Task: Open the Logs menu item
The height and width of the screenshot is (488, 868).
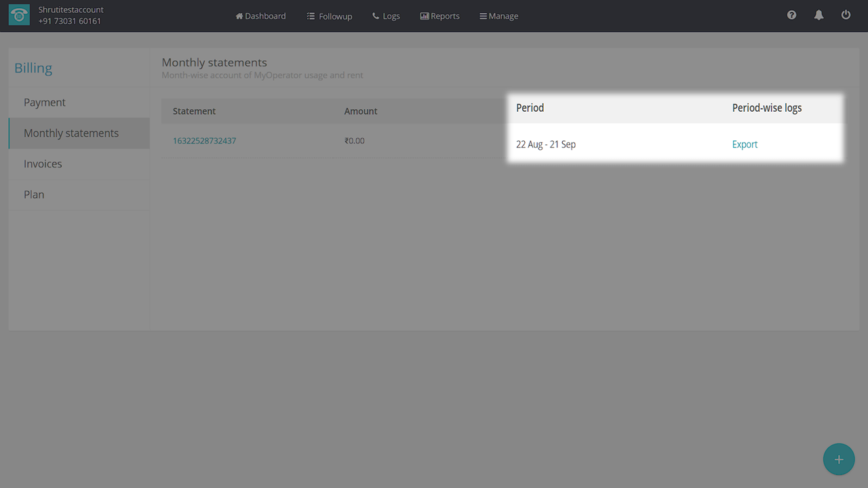Action: 386,16
